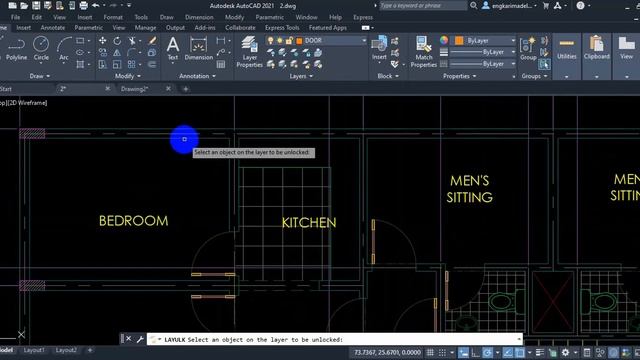Choose the Rotate tool in Modify panel

point(117,40)
